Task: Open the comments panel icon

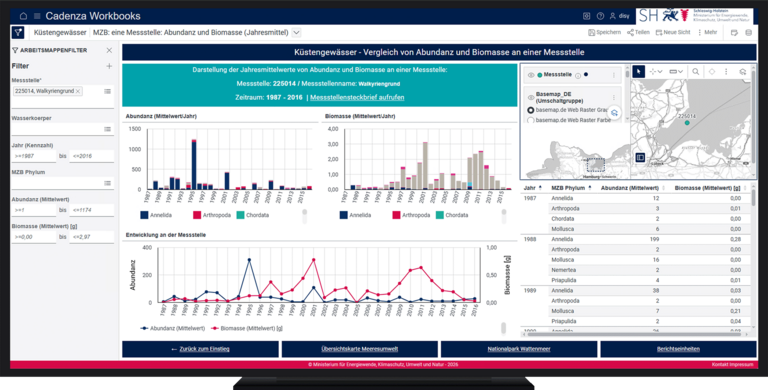Action: (x=734, y=33)
